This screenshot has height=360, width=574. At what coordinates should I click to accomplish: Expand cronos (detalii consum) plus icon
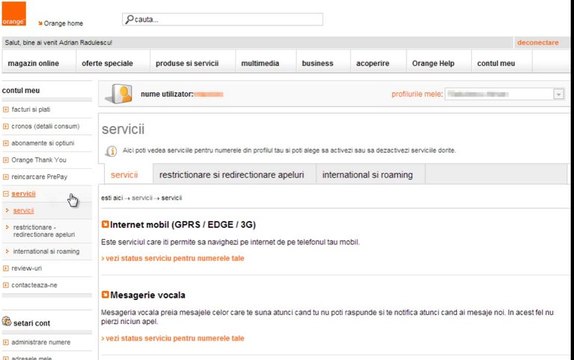coord(5,126)
